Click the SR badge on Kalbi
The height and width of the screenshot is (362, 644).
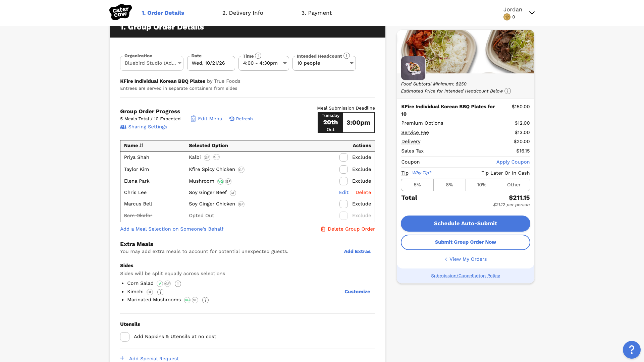click(x=216, y=157)
